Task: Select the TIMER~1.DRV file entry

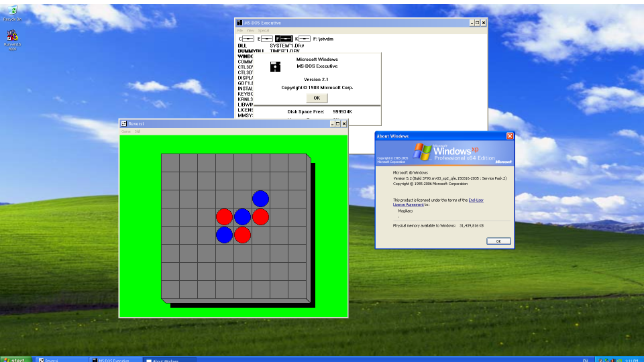Action: pyautogui.click(x=284, y=51)
